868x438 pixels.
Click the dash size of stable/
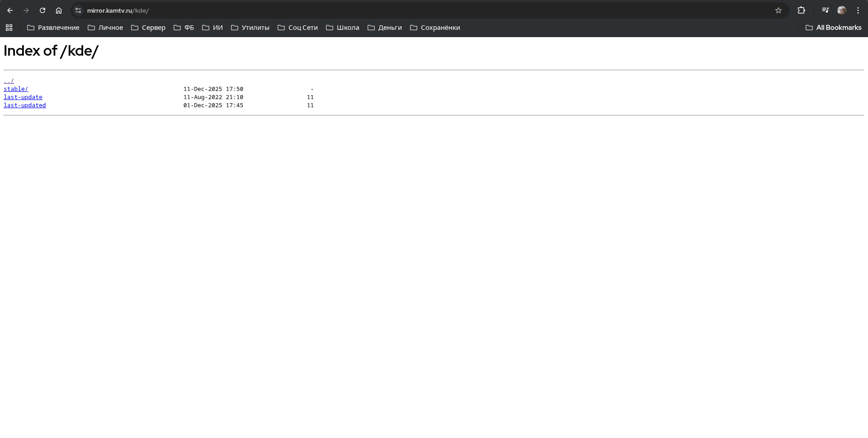click(312, 89)
